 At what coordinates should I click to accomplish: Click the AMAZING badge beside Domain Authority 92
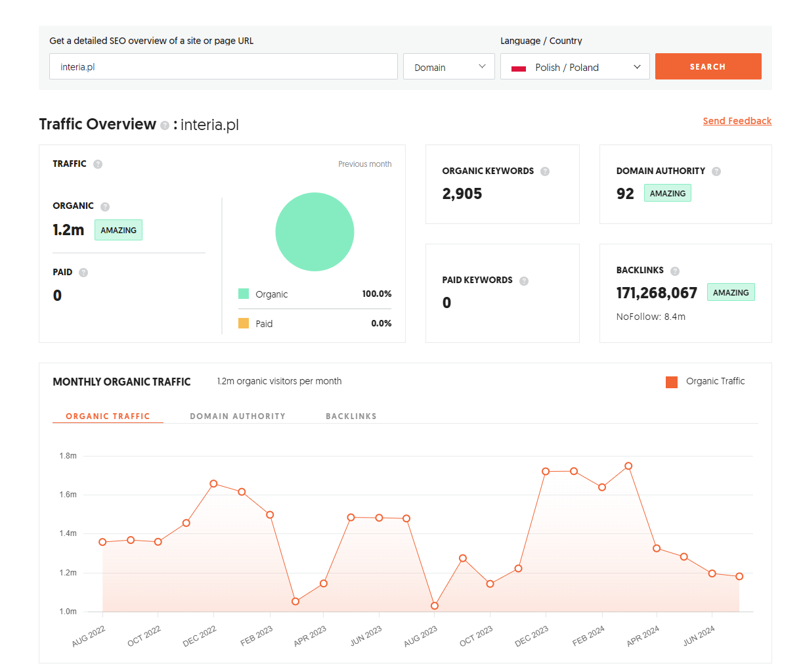pos(668,193)
